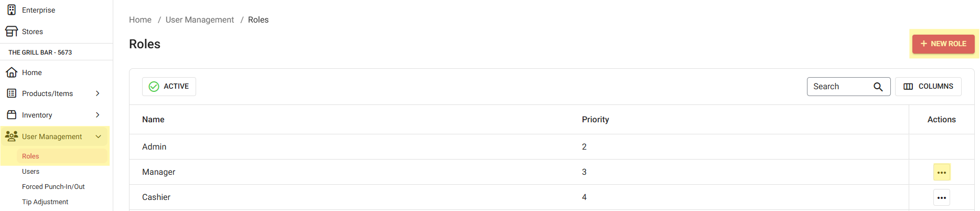This screenshot has width=980, height=211.
Task: Click the Stores storefront icon
Action: (x=12, y=31)
